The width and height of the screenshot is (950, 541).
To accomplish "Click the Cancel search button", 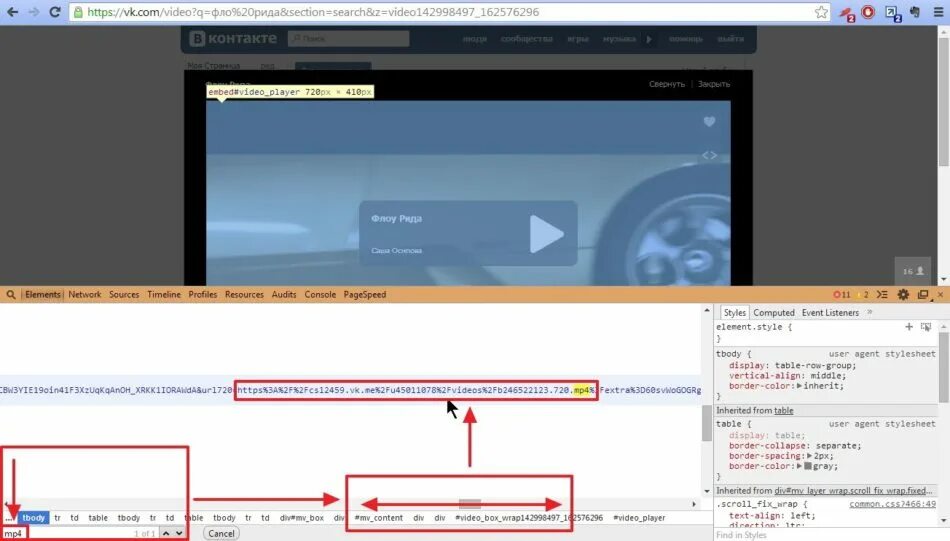I will coord(221,534).
